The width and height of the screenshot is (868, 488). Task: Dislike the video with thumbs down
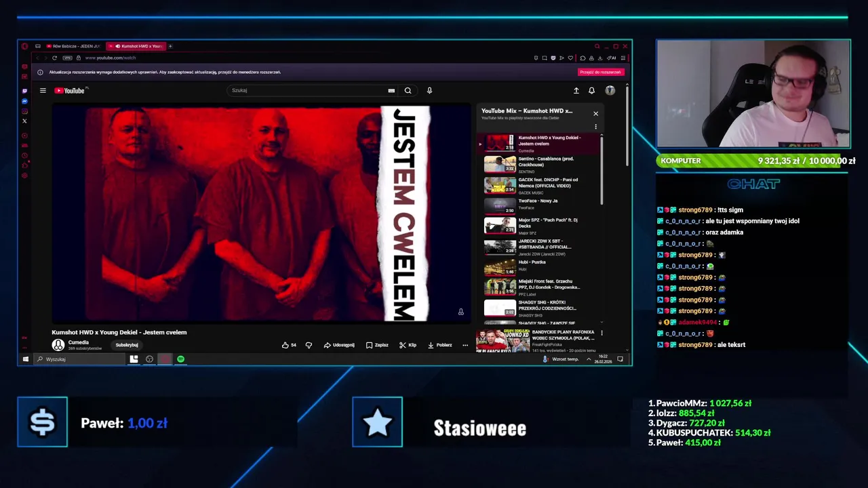click(x=309, y=345)
